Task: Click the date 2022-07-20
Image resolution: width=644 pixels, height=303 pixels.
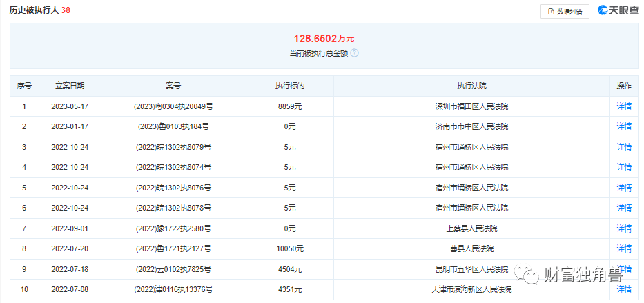Action: click(x=70, y=248)
